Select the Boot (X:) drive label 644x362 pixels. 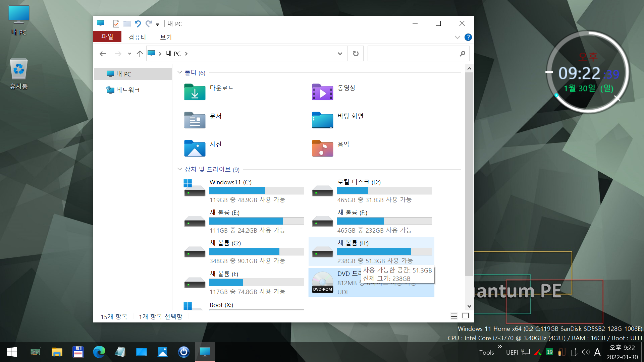click(221, 305)
